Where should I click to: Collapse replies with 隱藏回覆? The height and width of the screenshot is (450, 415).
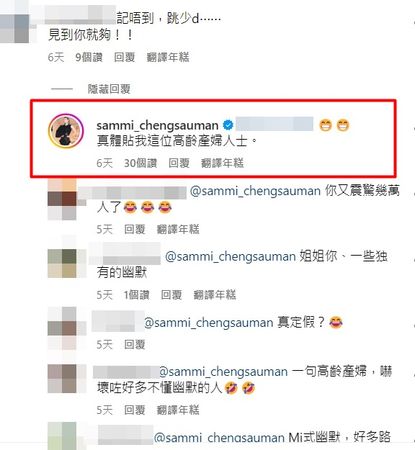(109, 89)
